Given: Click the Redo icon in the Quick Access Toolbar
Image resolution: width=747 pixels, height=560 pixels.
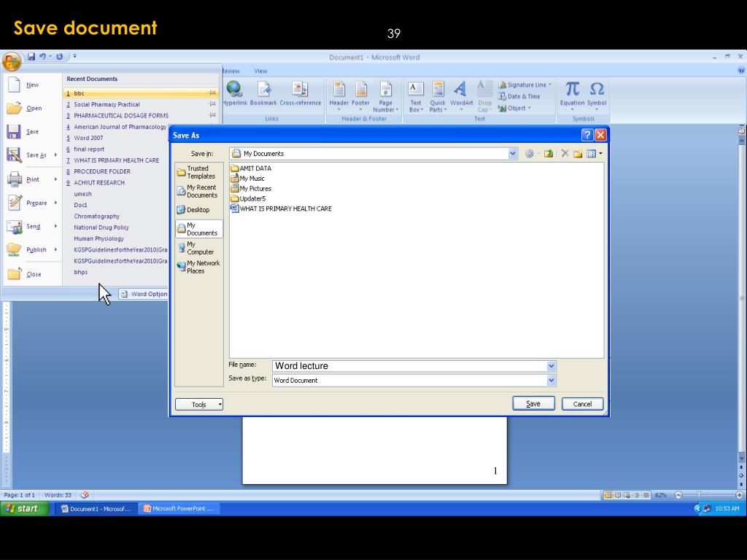Looking at the screenshot, I should 60,57.
